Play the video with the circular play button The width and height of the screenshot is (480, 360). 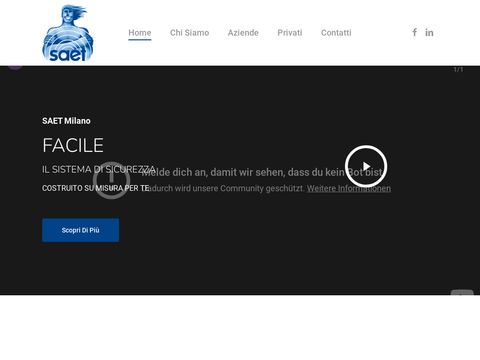[366, 166]
